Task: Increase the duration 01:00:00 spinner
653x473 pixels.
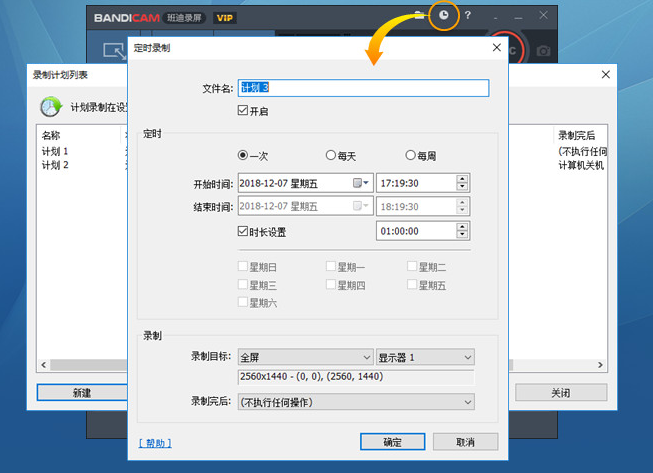Action: coord(462,227)
